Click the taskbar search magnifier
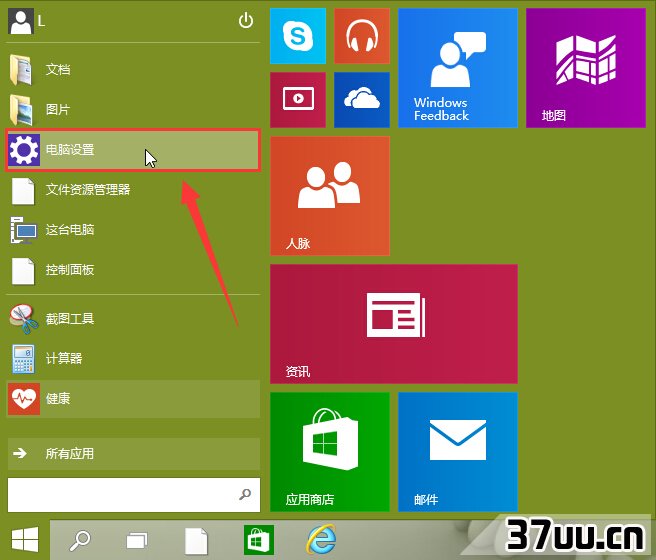Screen dimensions: 656x560 click(x=80, y=541)
